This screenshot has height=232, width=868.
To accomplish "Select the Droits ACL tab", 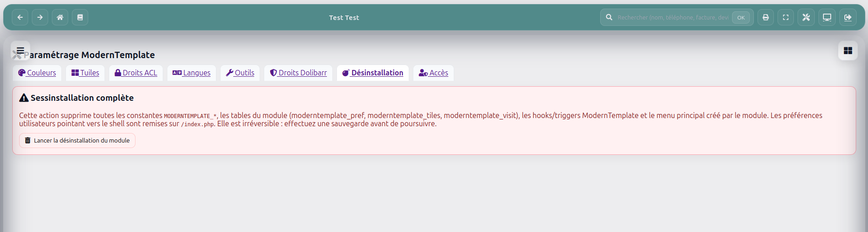I will tap(136, 73).
